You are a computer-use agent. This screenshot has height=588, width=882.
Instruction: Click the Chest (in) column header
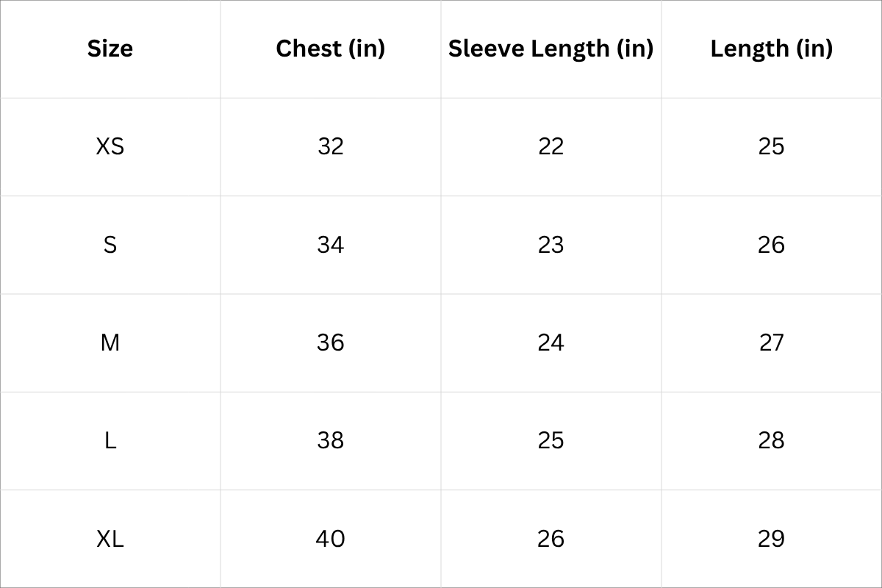coord(331,49)
